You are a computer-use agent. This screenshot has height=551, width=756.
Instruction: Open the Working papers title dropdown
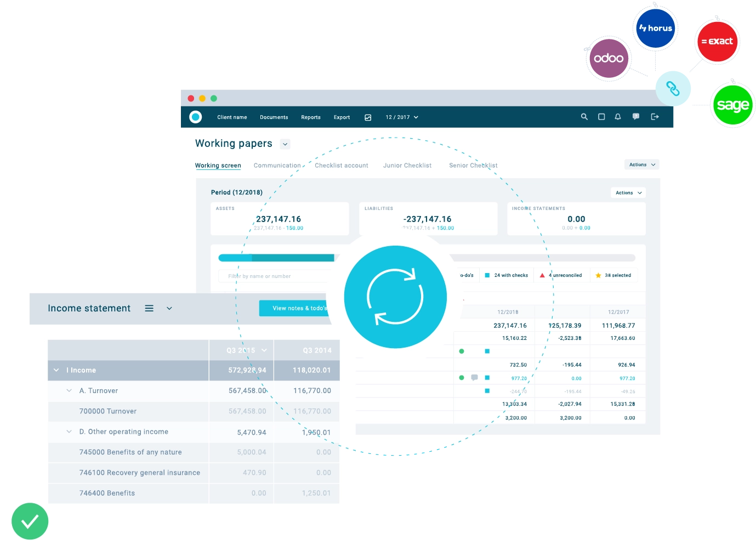click(285, 144)
